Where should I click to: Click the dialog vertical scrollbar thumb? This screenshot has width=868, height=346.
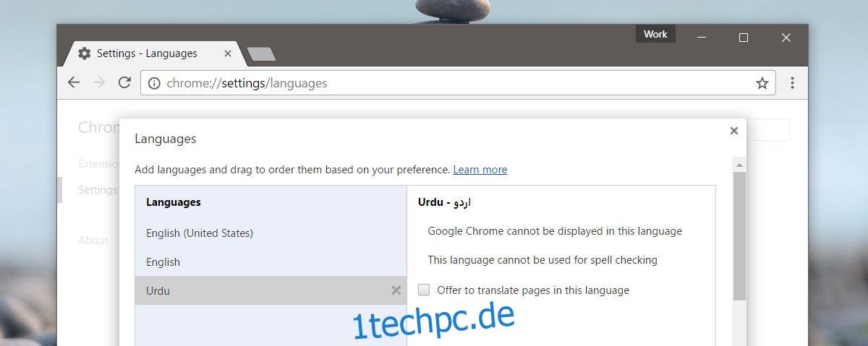tap(739, 236)
